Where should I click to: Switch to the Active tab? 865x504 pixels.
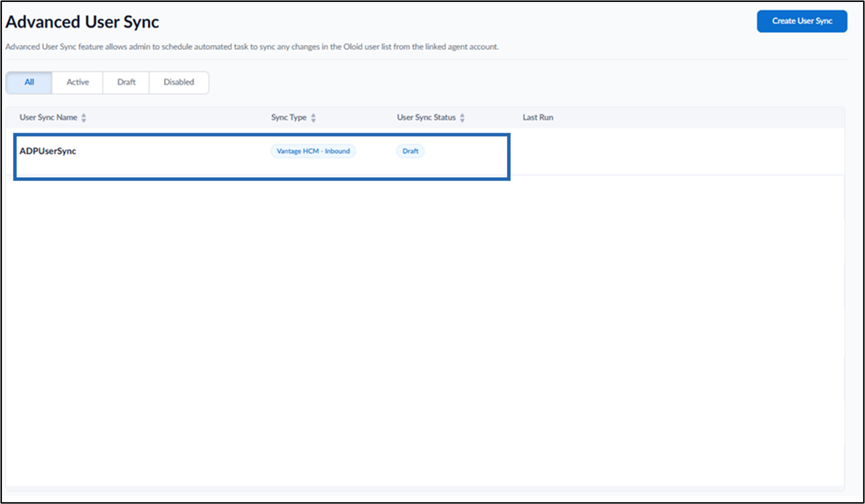coord(77,82)
